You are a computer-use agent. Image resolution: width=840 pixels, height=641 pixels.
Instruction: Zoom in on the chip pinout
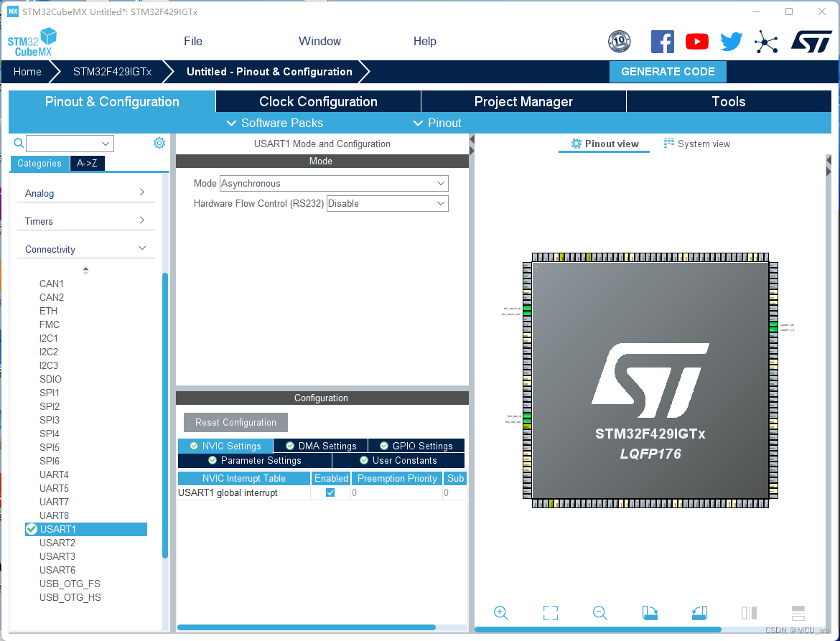[501, 612]
